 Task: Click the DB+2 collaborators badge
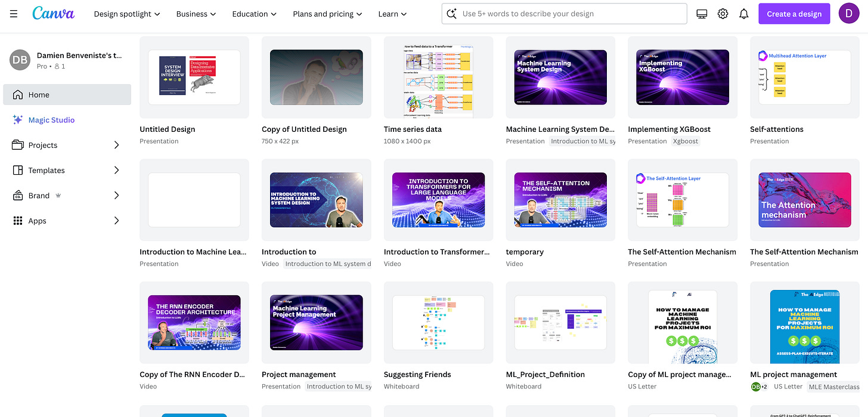pyautogui.click(x=760, y=387)
